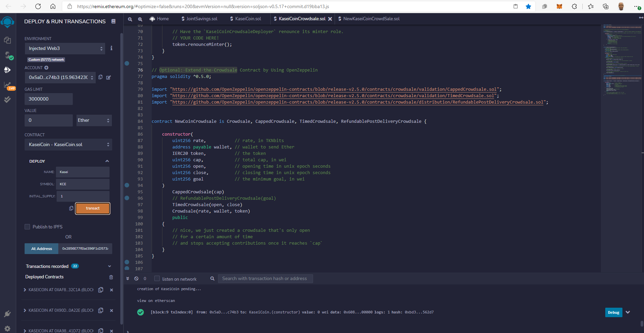Viewport: 644px width, 333px height.
Task: Open the view on etherscan link
Action: pos(156,301)
